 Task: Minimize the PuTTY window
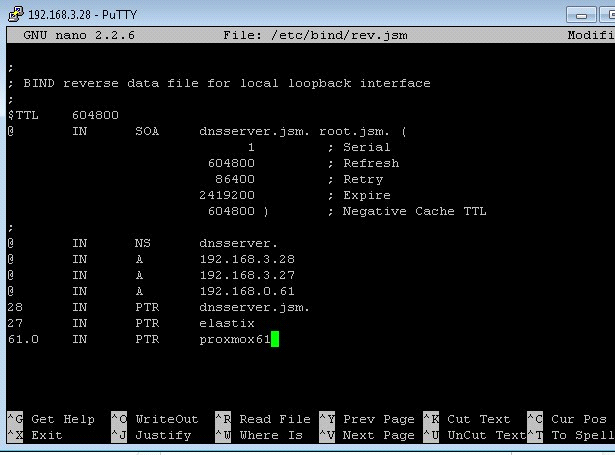coord(581,15)
